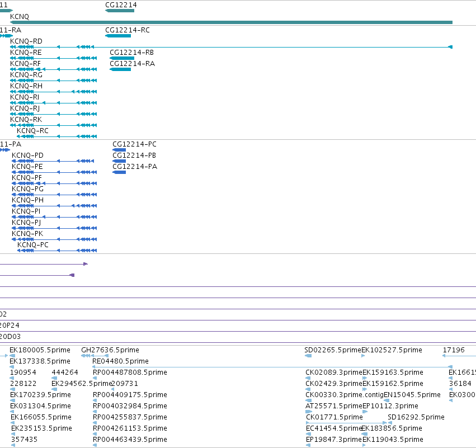Select feature label 444264

pyautogui.click(x=65, y=372)
